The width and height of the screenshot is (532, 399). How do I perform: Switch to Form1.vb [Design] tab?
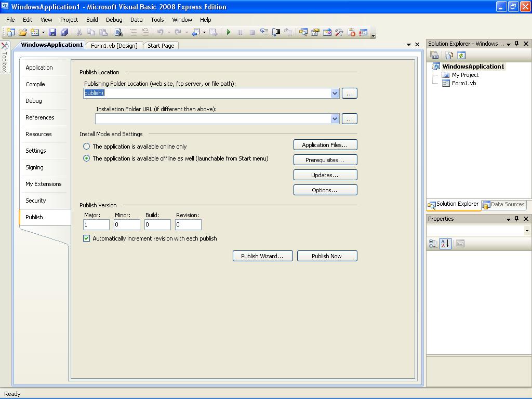pyautogui.click(x=114, y=46)
